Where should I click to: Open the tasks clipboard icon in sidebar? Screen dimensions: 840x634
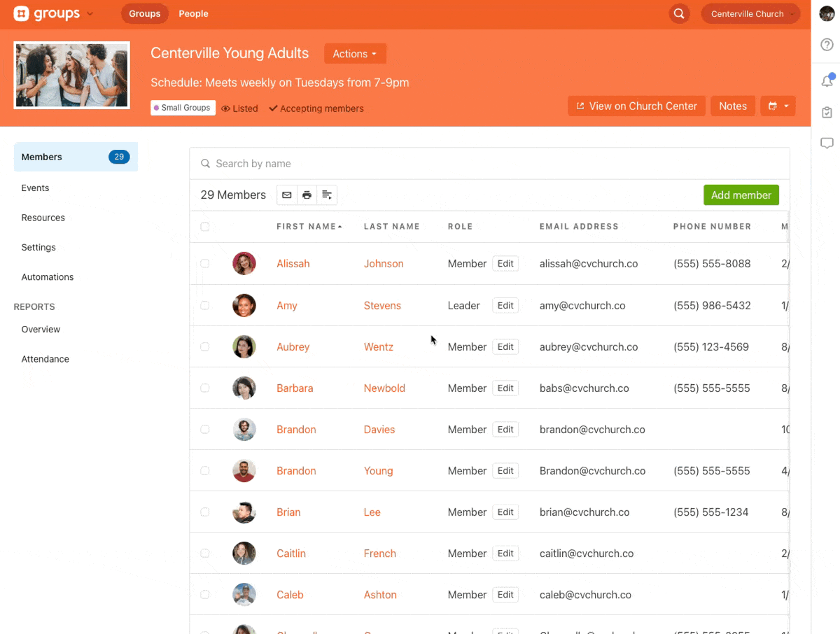click(x=827, y=113)
